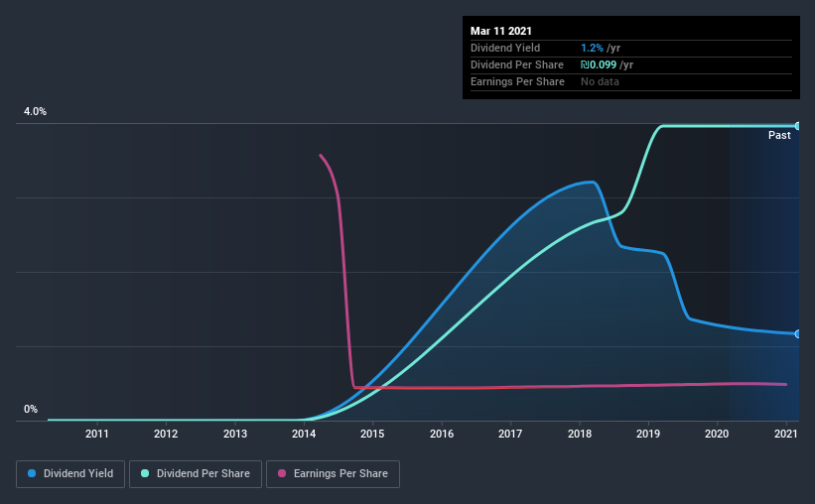Select the Dividend Yield endpoint marker
This screenshot has width=815, height=504.
797,334
